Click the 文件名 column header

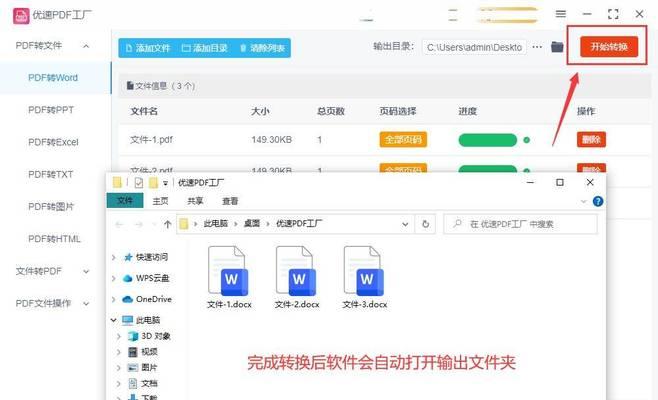pyautogui.click(x=144, y=111)
